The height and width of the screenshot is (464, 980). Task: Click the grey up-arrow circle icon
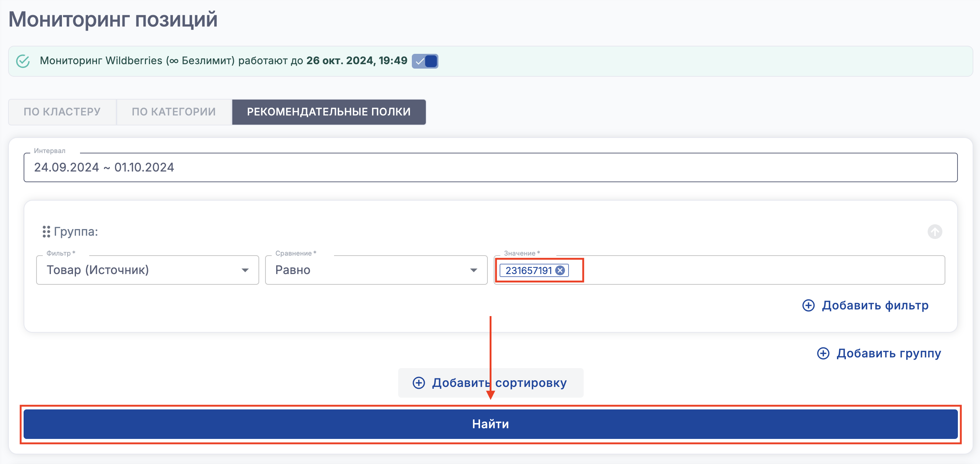[x=934, y=231]
